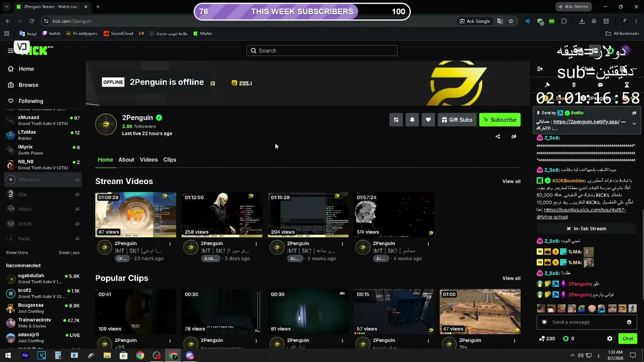Click the volume icon in system tray
Screen dimensions: 644x362
[x=581, y=356]
